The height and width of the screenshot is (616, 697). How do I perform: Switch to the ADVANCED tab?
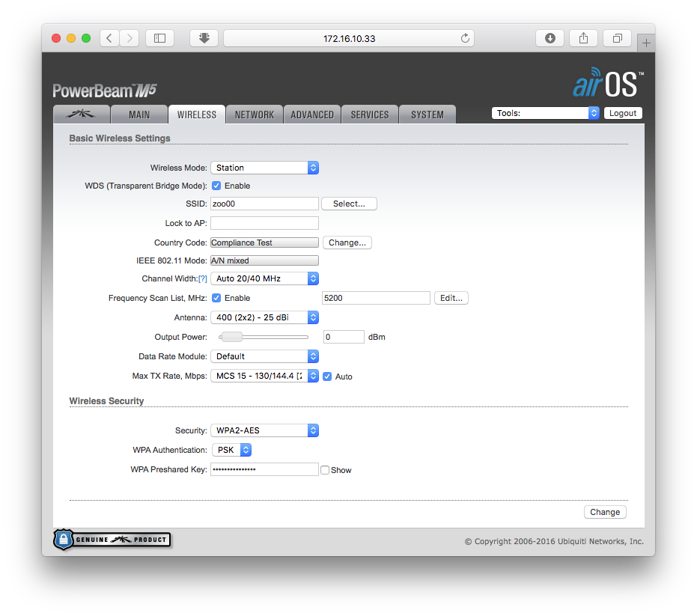(x=312, y=115)
